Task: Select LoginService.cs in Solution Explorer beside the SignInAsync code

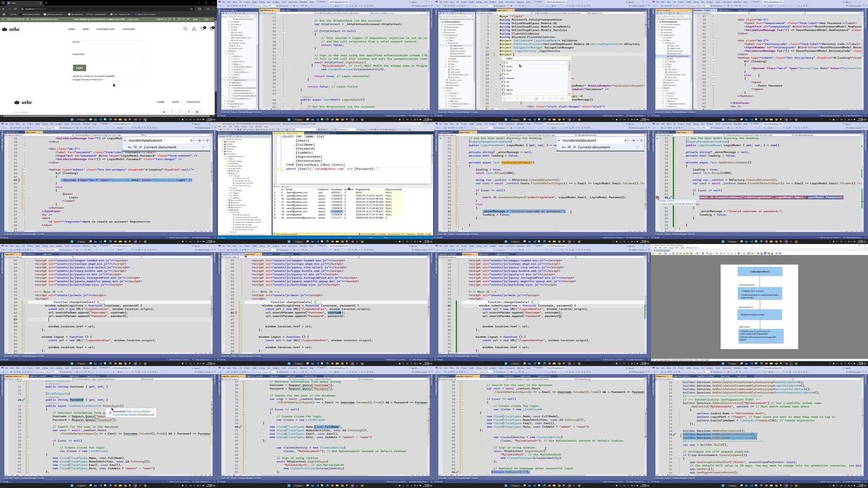Action: point(240,80)
